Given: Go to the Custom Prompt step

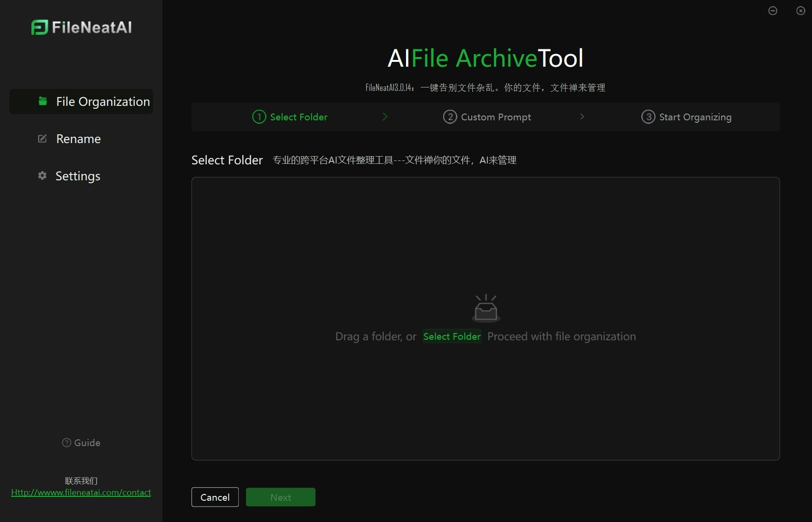Looking at the screenshot, I should 487,117.
